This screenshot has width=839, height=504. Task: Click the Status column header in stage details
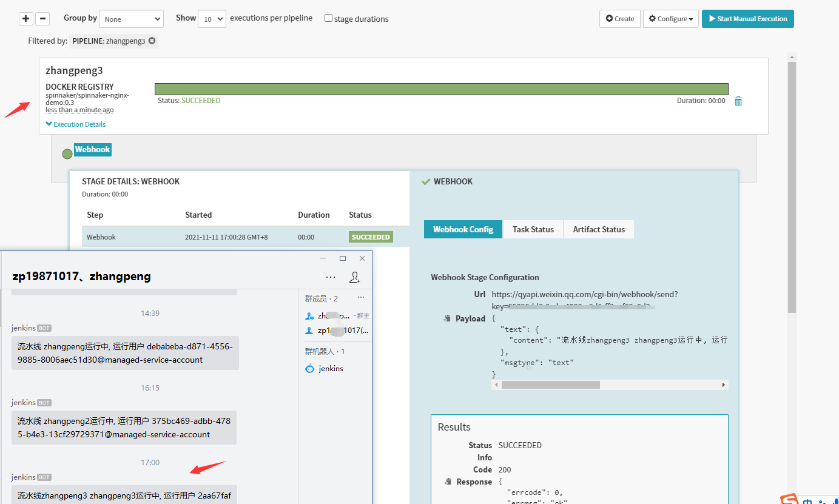[360, 215]
